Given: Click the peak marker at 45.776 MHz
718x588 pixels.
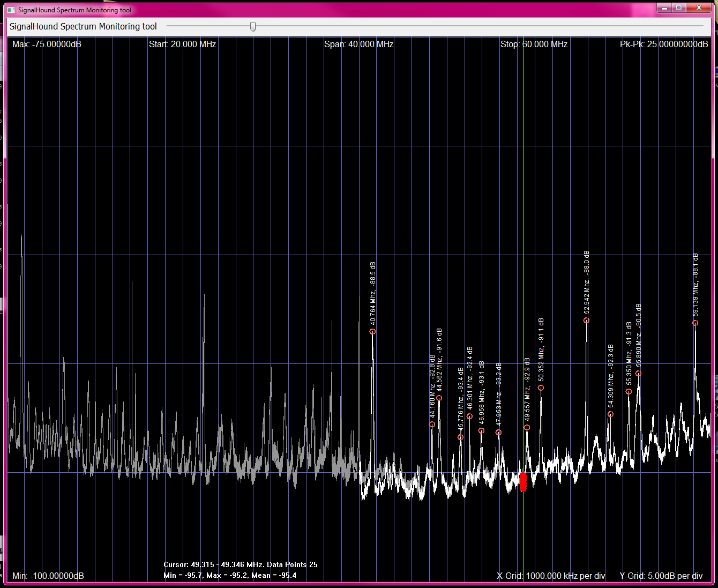Looking at the screenshot, I should (x=460, y=437).
